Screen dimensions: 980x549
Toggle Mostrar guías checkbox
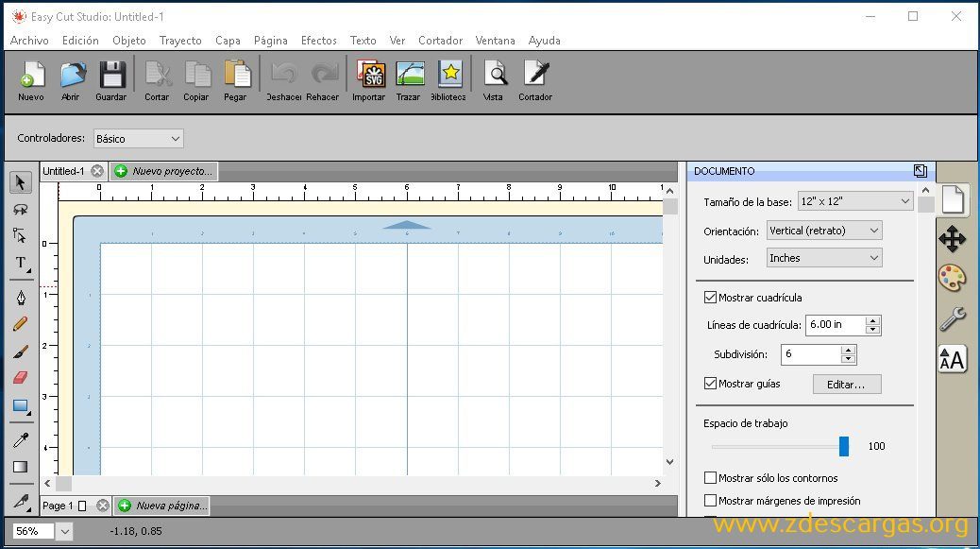[710, 384]
